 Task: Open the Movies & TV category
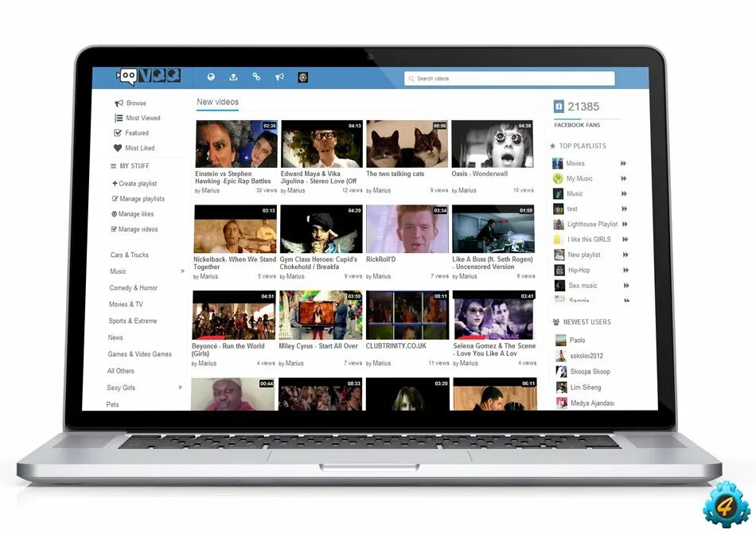pyautogui.click(x=126, y=304)
